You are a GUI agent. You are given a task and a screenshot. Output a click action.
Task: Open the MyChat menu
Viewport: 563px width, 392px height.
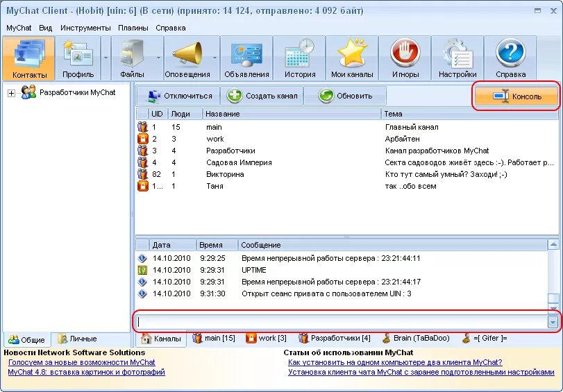click(19, 28)
